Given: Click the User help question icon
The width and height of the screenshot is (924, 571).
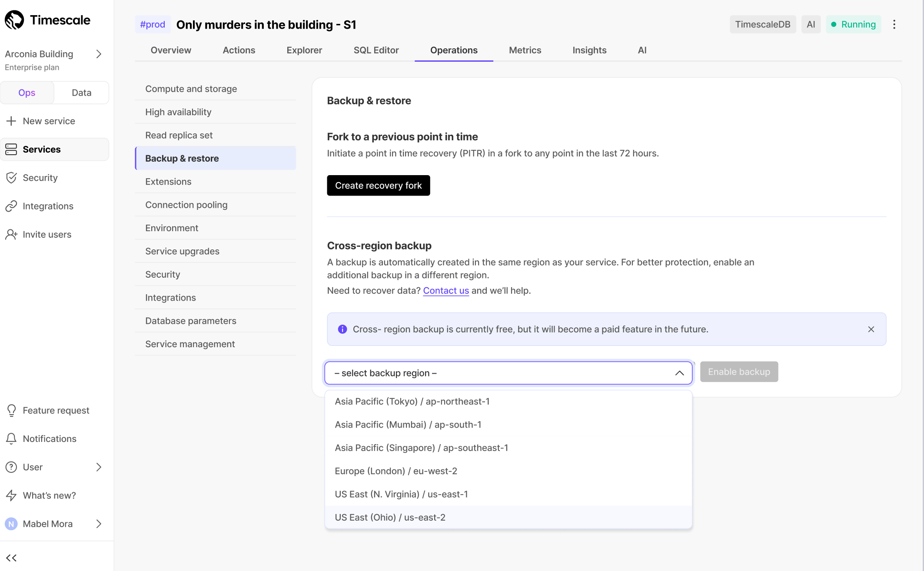Looking at the screenshot, I should [x=11, y=467].
